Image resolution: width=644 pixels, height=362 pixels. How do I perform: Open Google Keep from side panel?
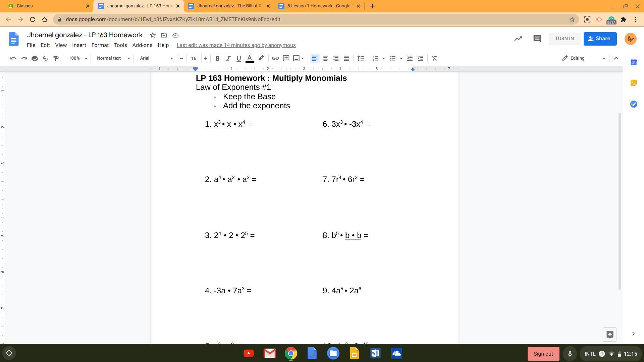[x=633, y=83]
